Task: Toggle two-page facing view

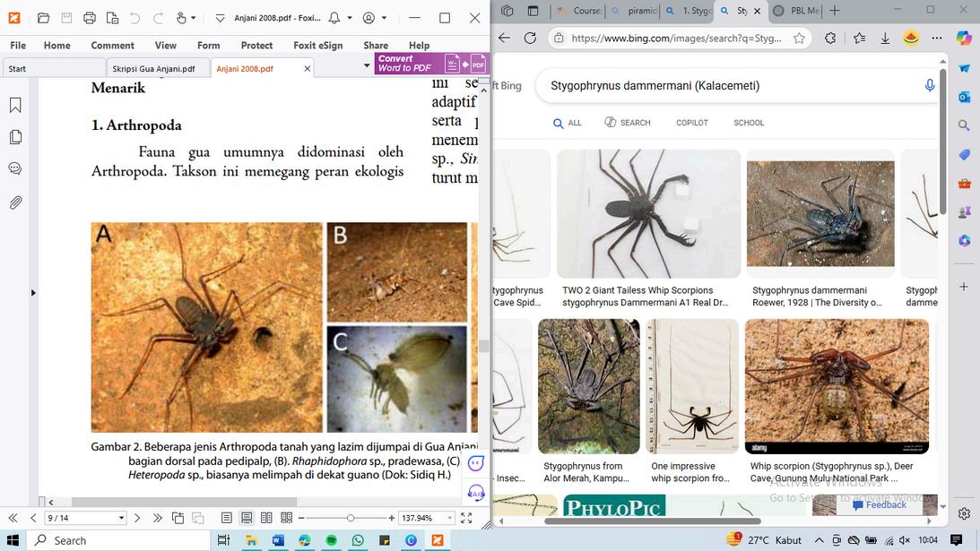Action: click(x=267, y=518)
